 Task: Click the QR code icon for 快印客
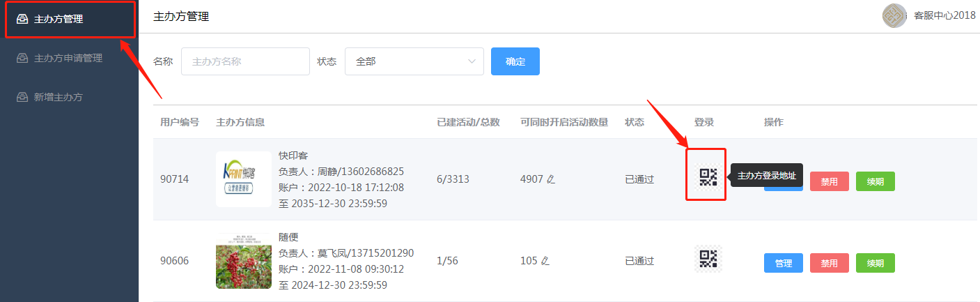(708, 177)
